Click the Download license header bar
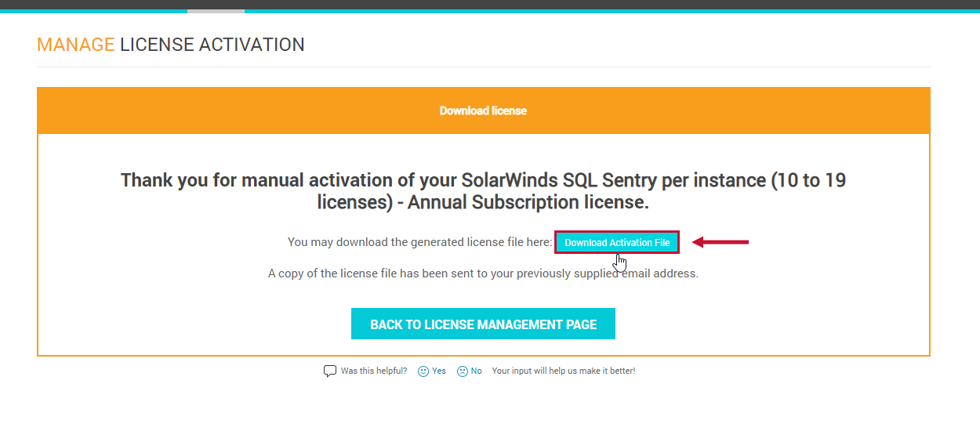The height and width of the screenshot is (431, 980). pos(483,110)
